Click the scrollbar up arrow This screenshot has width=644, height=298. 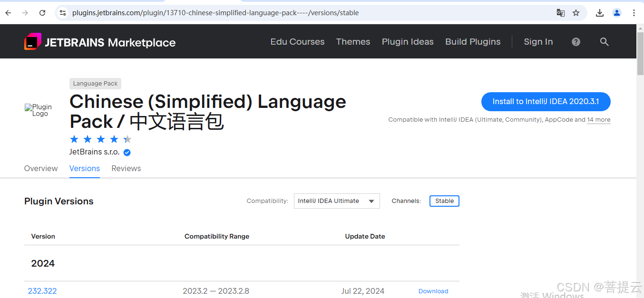click(640, 28)
